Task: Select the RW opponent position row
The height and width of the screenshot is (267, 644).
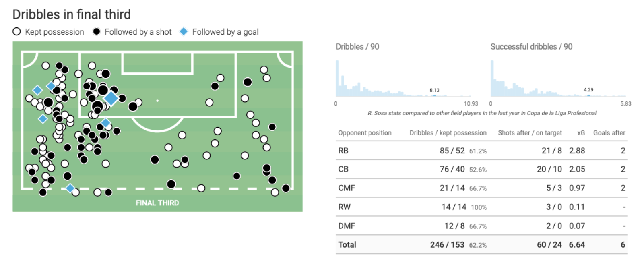Action: coord(482,207)
